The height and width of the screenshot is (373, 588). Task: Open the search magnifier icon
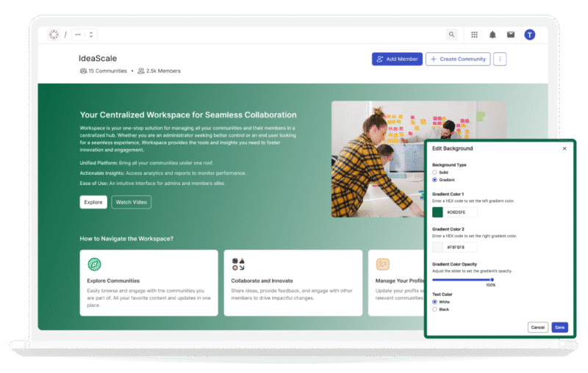pyautogui.click(x=451, y=35)
